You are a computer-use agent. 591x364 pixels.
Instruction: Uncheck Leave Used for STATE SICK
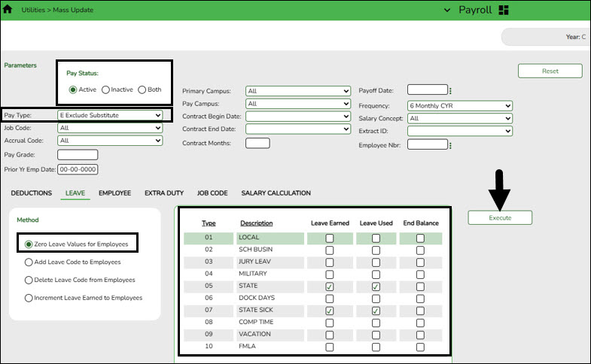376,311
